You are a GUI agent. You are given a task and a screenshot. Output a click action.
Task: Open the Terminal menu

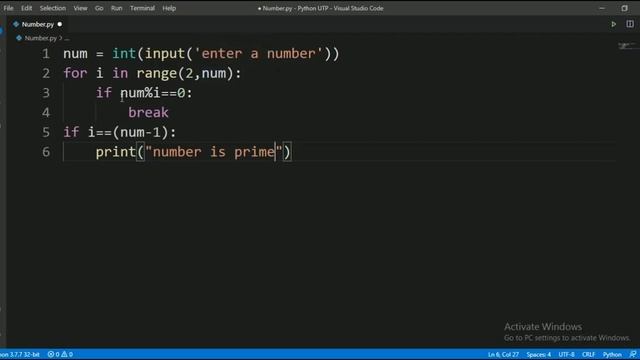pos(142,8)
